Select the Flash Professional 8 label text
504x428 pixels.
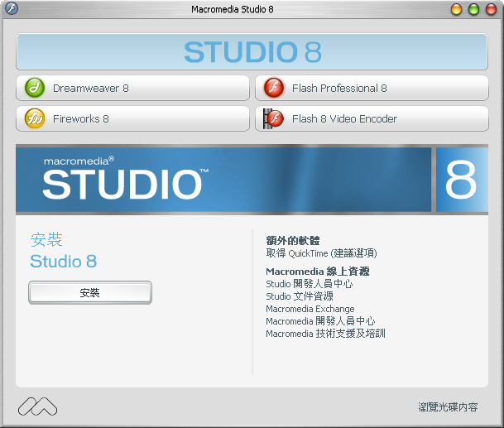(x=339, y=88)
